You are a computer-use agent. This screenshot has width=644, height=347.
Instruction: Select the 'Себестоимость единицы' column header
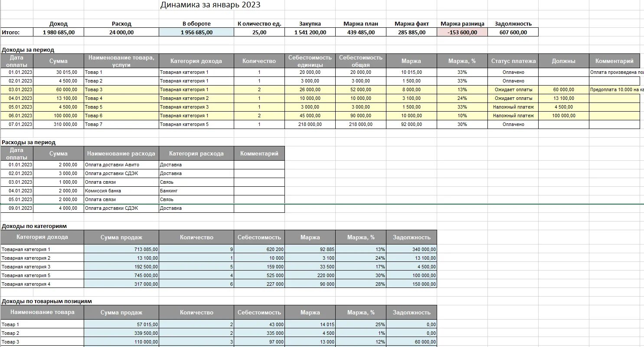pos(310,61)
